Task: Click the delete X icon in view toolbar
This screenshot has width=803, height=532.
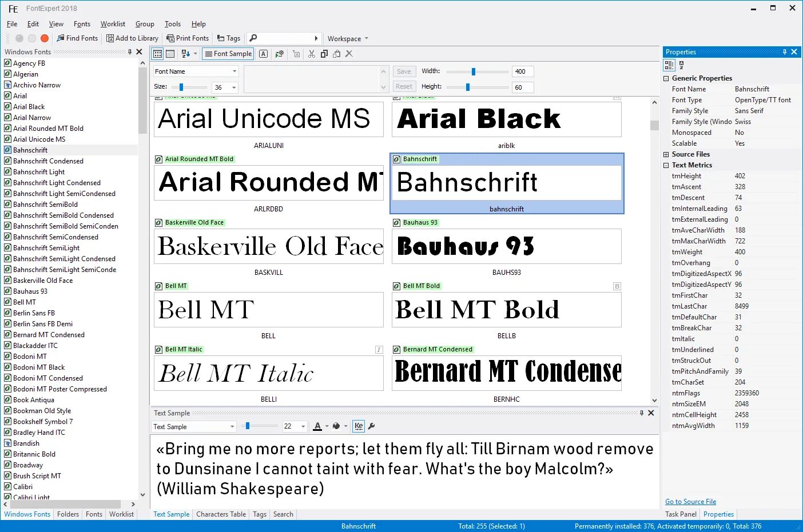Action: click(x=349, y=54)
